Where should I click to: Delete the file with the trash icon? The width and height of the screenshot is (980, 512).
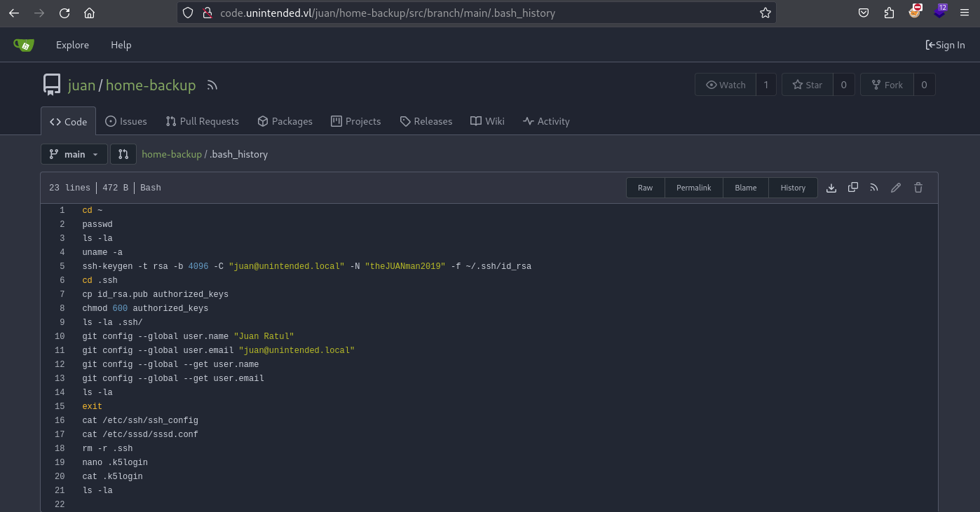click(x=918, y=188)
